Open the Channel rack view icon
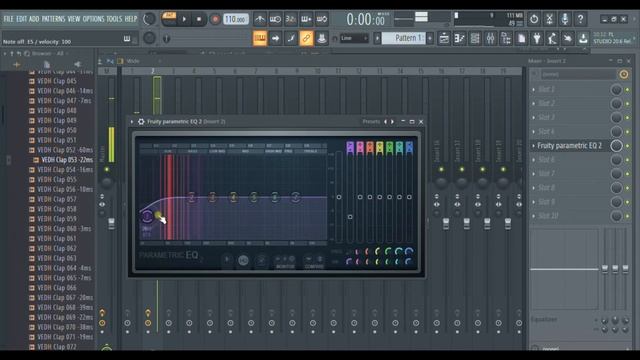This screenshot has width=640, height=360. 475,38
